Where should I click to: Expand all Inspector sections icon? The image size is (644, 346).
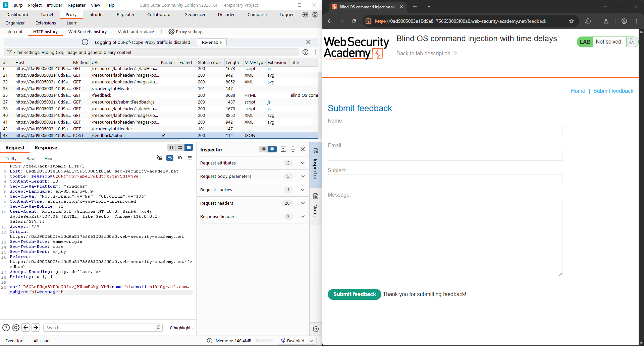283,149
